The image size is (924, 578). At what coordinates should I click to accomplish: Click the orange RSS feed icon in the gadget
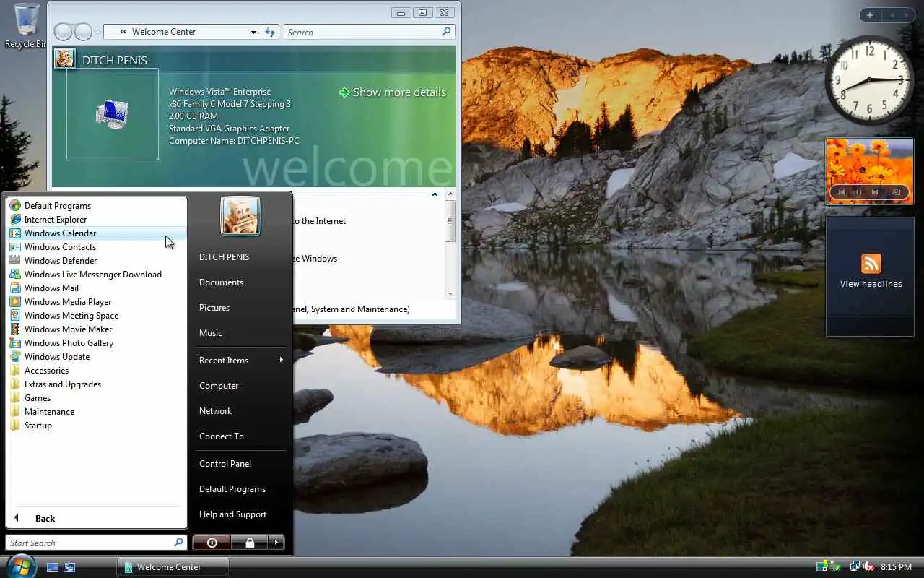click(x=871, y=264)
